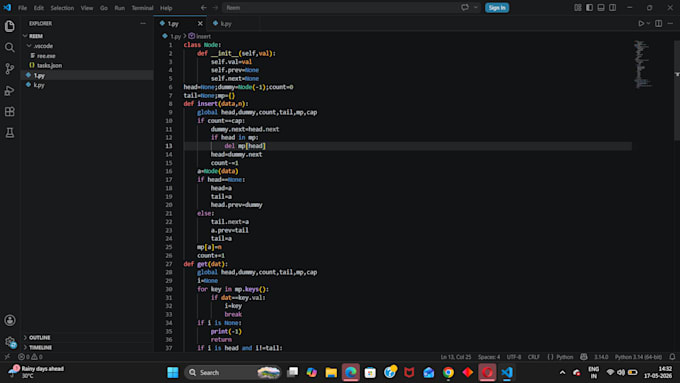Open the Edit menu
This screenshot has width=680, height=383.
pos(39,8)
